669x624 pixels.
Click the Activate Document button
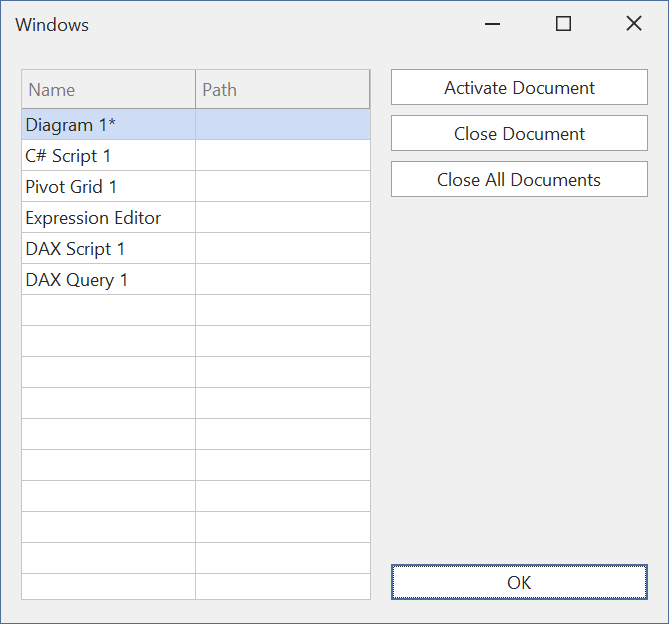(519, 88)
